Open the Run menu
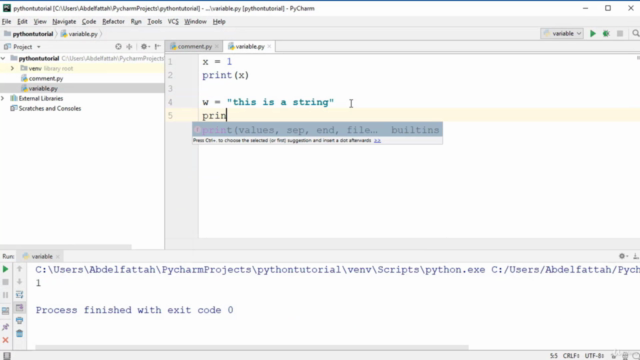Screen dimensions: 640x360 coord(136,22)
